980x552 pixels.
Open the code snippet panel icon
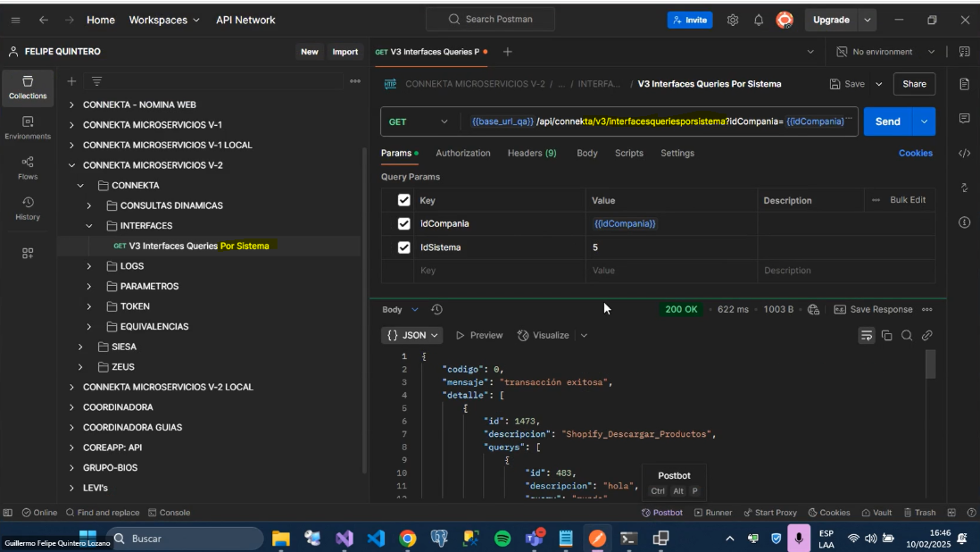coord(964,154)
